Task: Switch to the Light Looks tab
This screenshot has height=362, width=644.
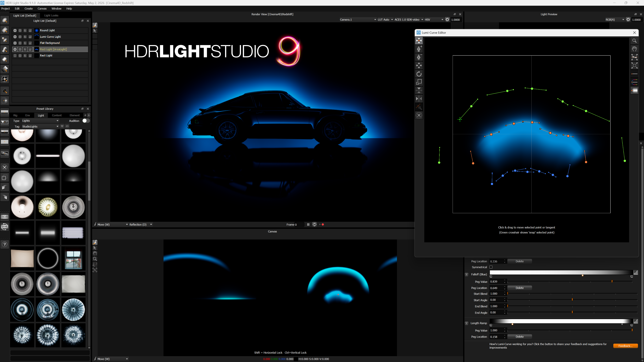Action: coord(51,15)
